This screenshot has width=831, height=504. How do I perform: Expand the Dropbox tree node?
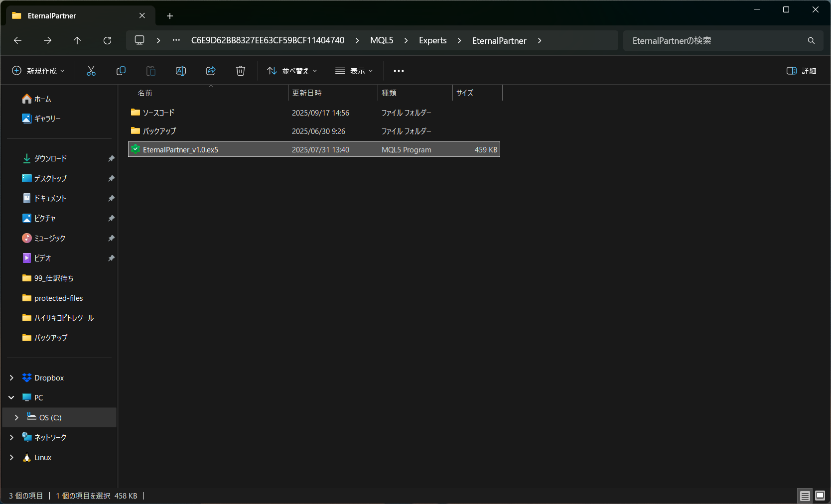pyautogui.click(x=11, y=378)
